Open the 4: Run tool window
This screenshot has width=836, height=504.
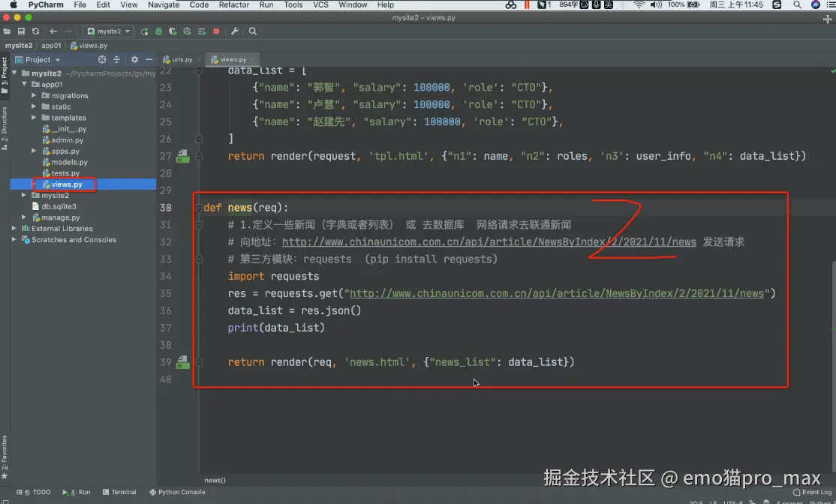point(77,492)
